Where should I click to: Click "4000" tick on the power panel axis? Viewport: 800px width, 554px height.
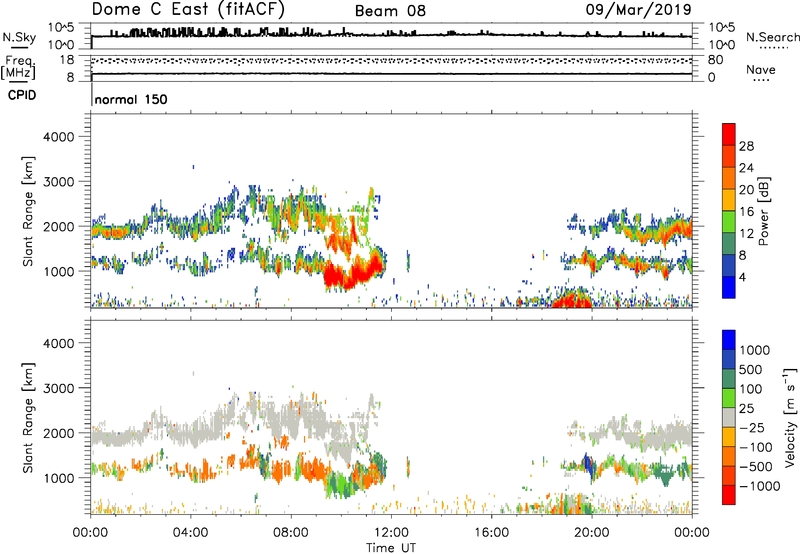click(x=59, y=137)
